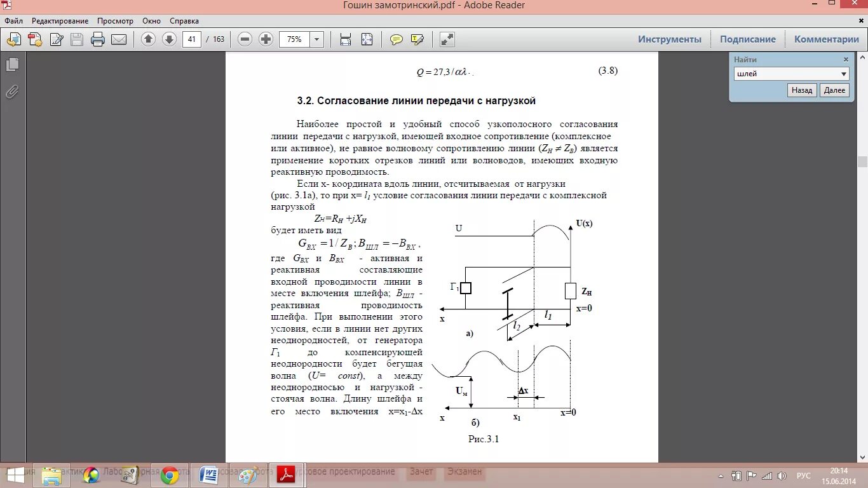Click the Далее button in the find box
This screenshot has height=488, width=868.
tap(834, 90)
